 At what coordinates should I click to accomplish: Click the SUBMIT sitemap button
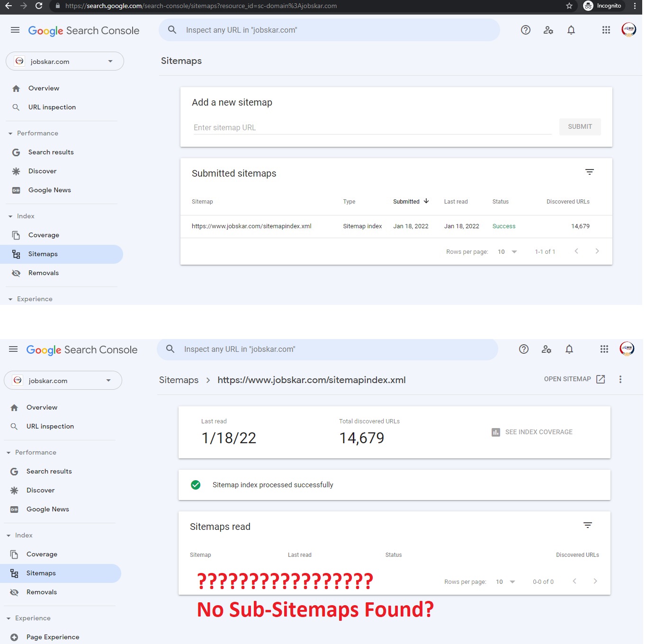tap(580, 126)
